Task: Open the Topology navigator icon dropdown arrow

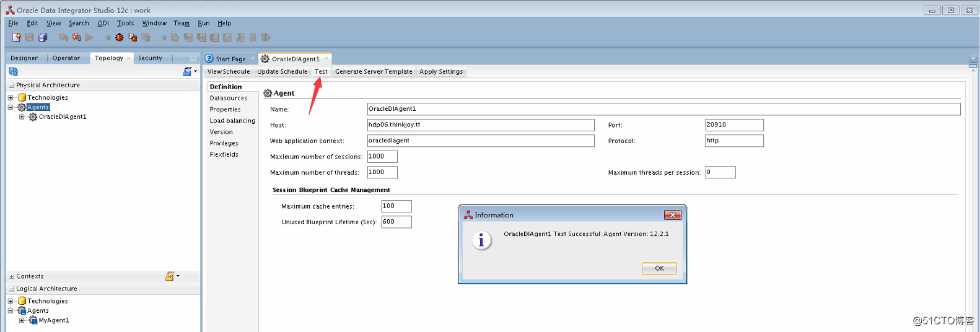Action: [x=195, y=71]
